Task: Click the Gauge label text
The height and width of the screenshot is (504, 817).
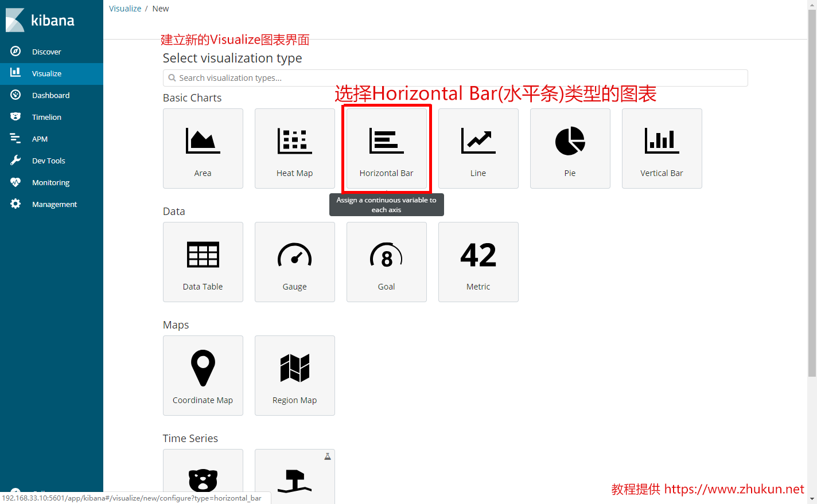Action: (295, 287)
